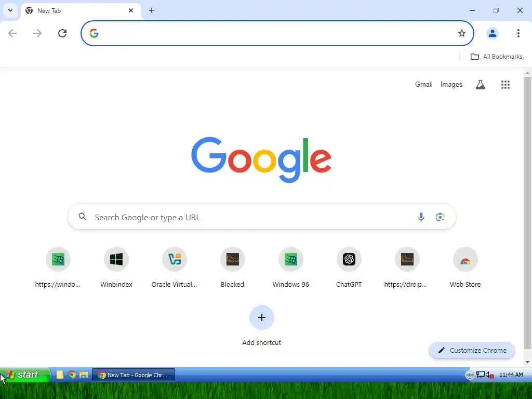532x399 pixels.
Task: Open the https://windo... shortcut
Action: click(58, 268)
